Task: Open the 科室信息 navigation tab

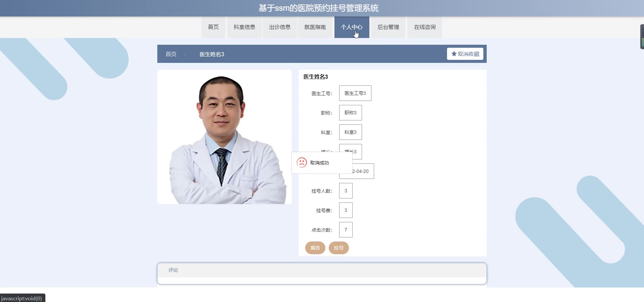Action: [x=244, y=27]
